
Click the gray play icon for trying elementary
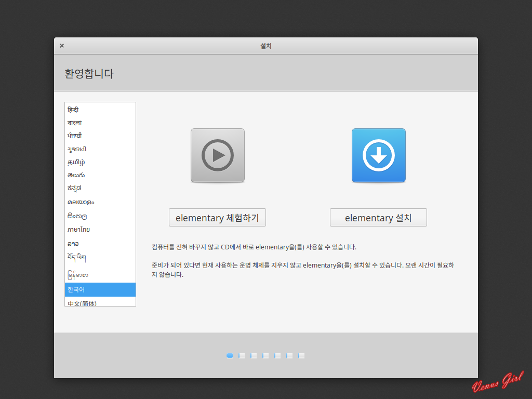click(x=218, y=155)
